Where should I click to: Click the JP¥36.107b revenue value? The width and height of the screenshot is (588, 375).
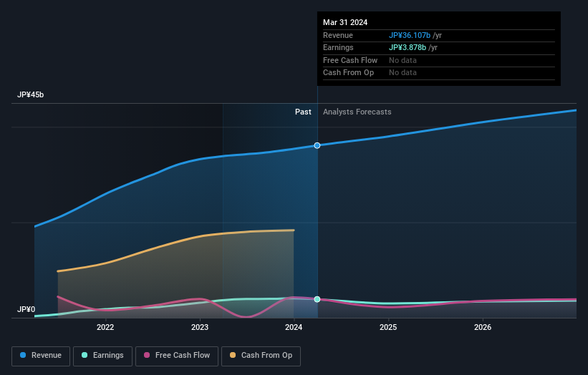pyautogui.click(x=410, y=35)
